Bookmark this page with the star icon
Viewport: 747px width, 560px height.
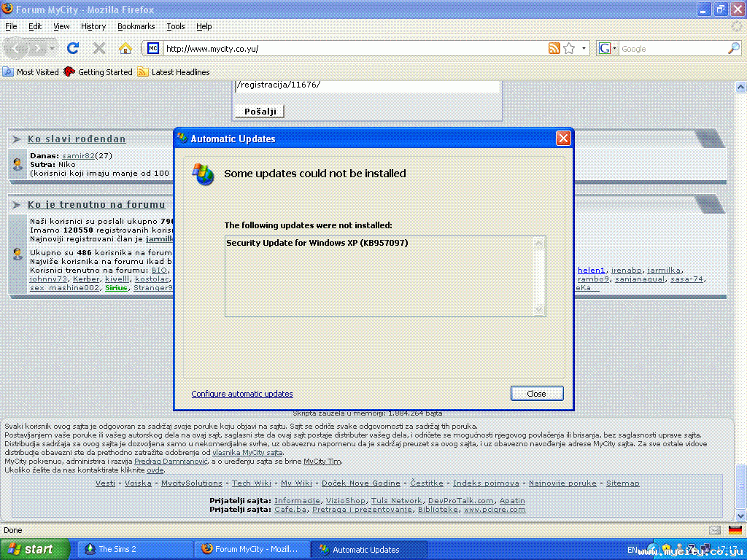[x=569, y=49]
